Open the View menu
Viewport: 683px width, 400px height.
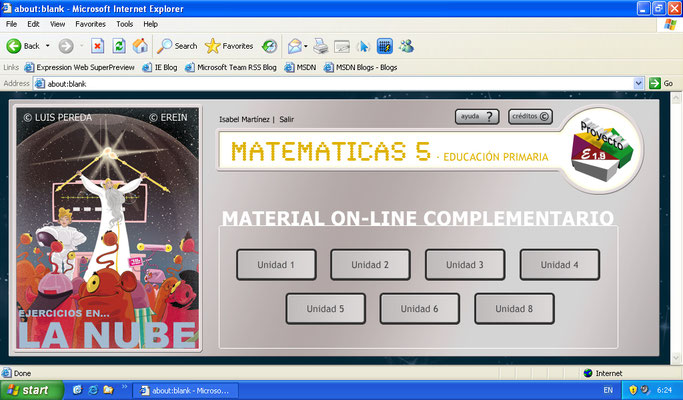57,24
